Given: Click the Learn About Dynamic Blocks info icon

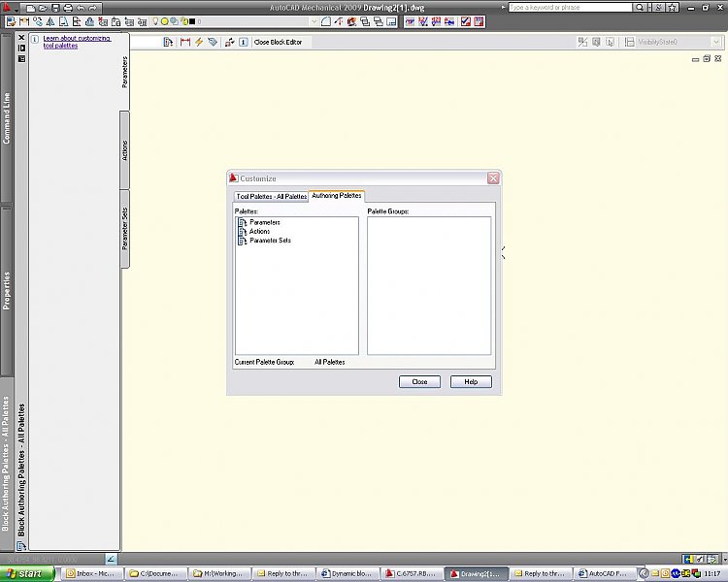Looking at the screenshot, I should (244, 43).
